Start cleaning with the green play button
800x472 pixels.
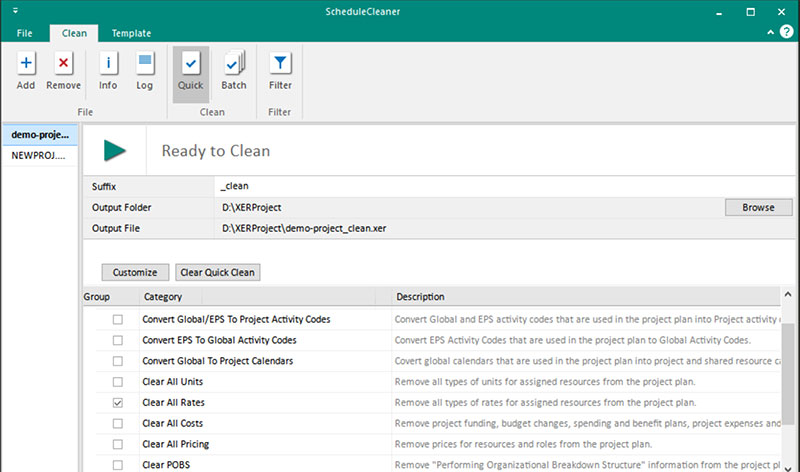click(x=115, y=151)
